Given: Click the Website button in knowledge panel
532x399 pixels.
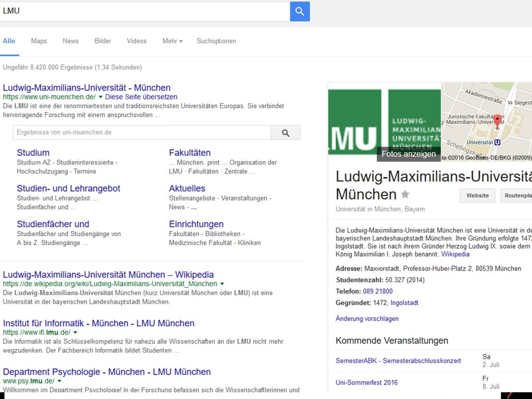Looking at the screenshot, I should (x=477, y=196).
